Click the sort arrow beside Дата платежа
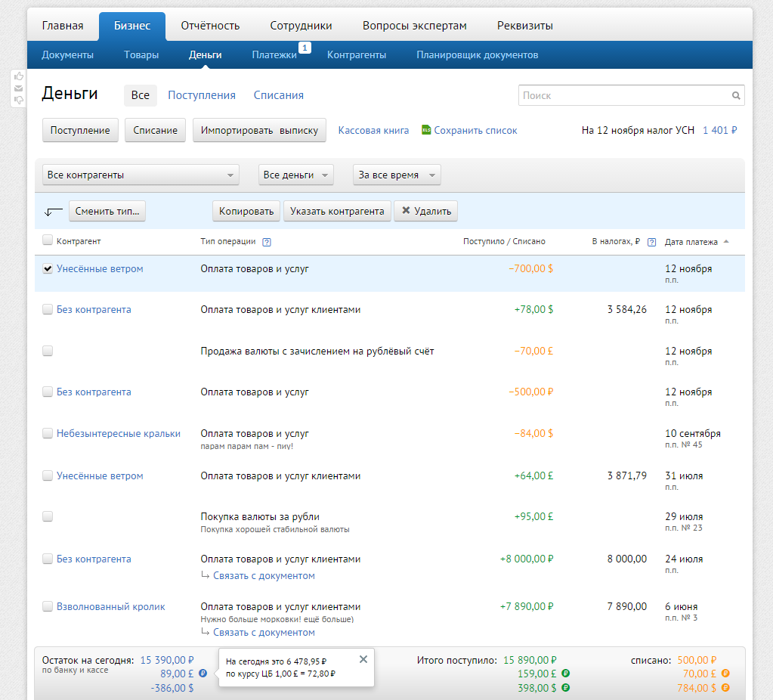Screen dimensions: 773x700 726,241
